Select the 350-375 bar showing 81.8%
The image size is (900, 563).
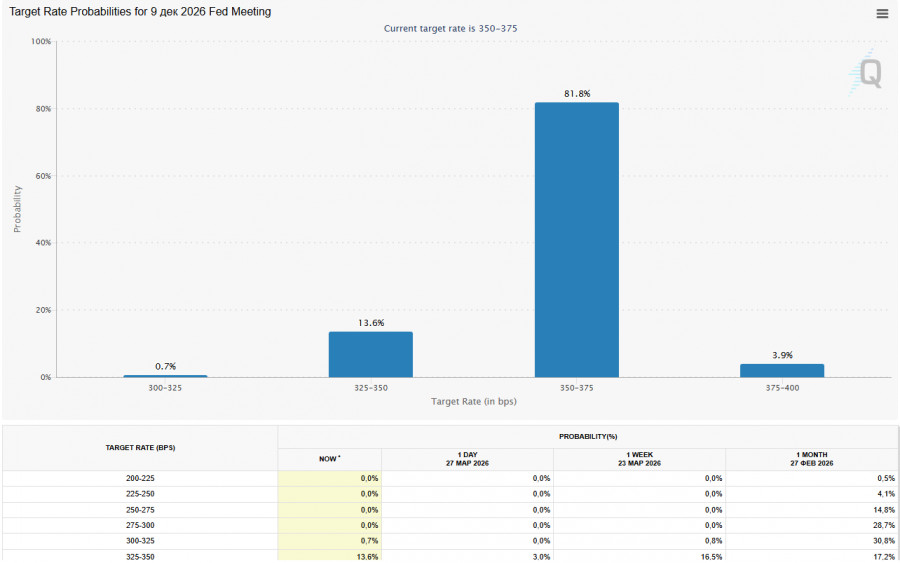point(576,240)
